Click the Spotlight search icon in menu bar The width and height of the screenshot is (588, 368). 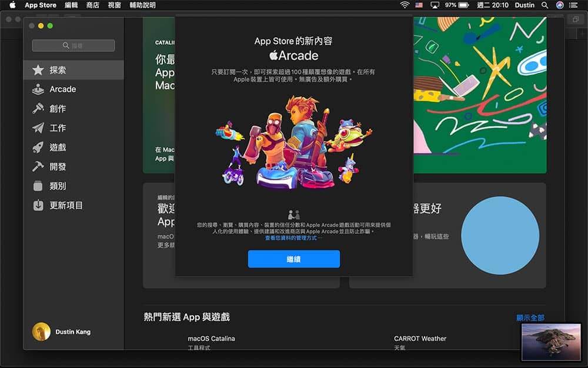click(544, 5)
